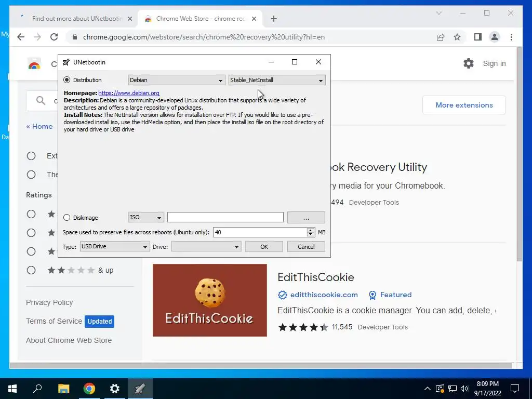The height and width of the screenshot is (399, 532).
Task: Increase persistent space with up arrow
Action: pyautogui.click(x=311, y=230)
